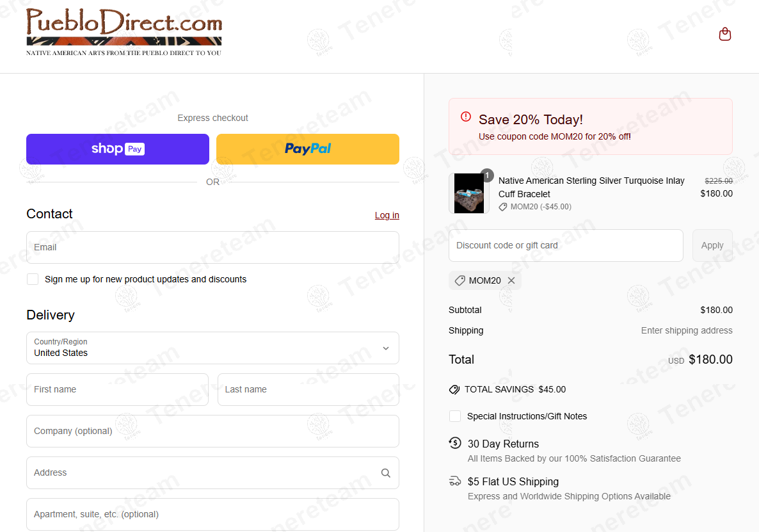Click the TOTAL SAVINGS $45.00 text
759x532 pixels.
pyautogui.click(x=515, y=390)
